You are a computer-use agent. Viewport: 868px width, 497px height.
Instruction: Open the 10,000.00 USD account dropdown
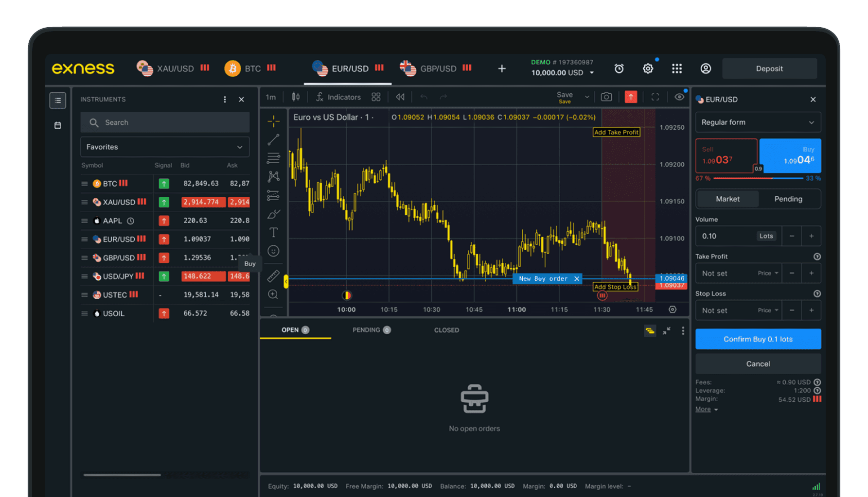coord(562,72)
